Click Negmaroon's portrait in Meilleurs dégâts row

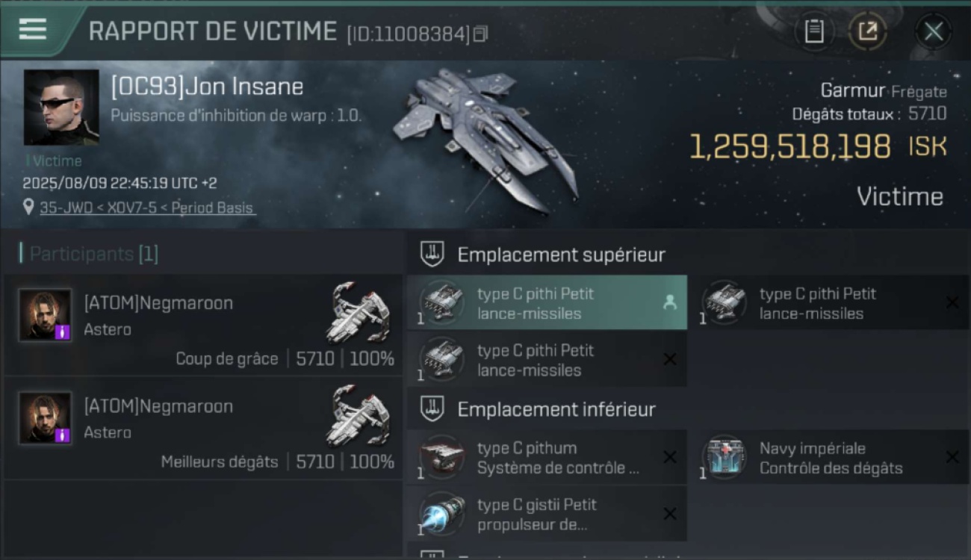tap(45, 418)
